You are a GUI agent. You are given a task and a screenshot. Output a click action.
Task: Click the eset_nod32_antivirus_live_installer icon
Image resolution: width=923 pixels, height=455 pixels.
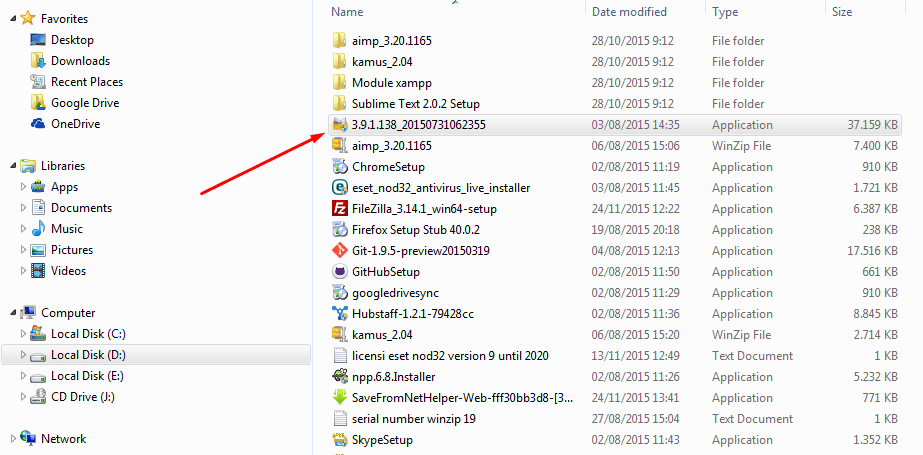click(339, 188)
